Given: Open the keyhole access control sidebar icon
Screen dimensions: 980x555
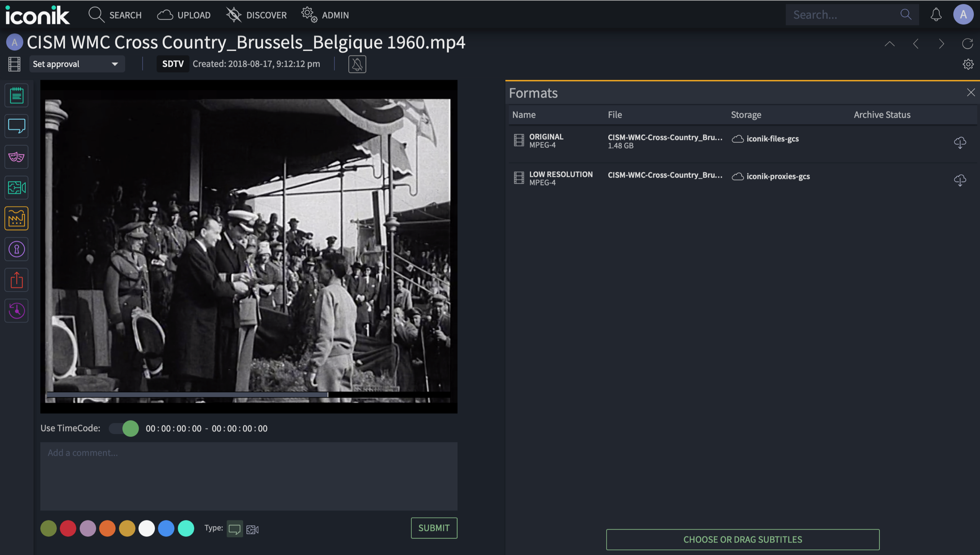Looking at the screenshot, I should pyautogui.click(x=16, y=250).
